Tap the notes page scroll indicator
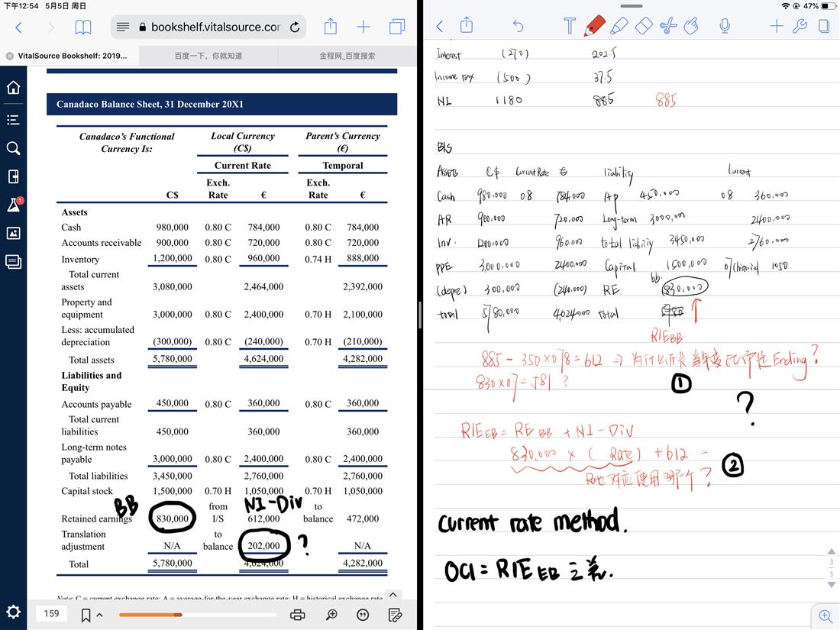 831,568
